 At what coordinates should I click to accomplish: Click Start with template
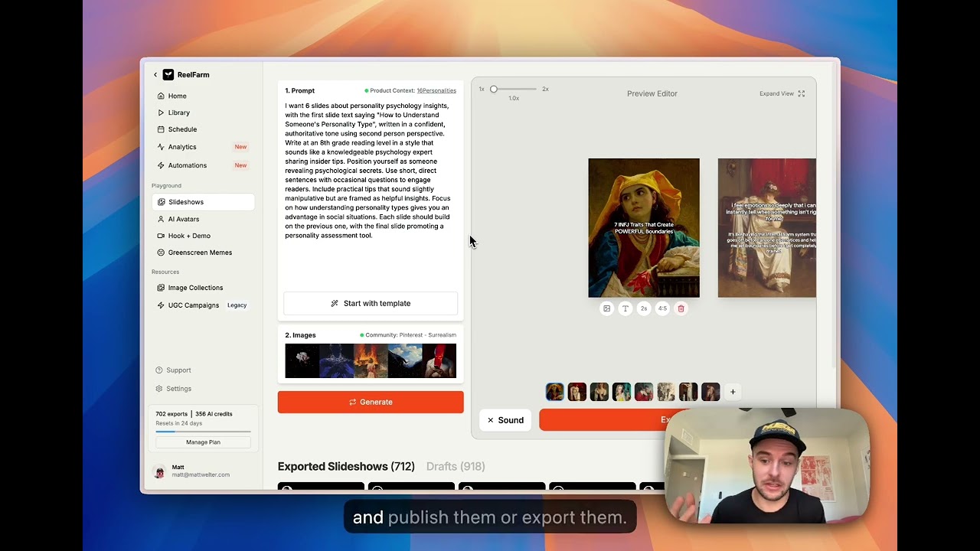(x=371, y=304)
